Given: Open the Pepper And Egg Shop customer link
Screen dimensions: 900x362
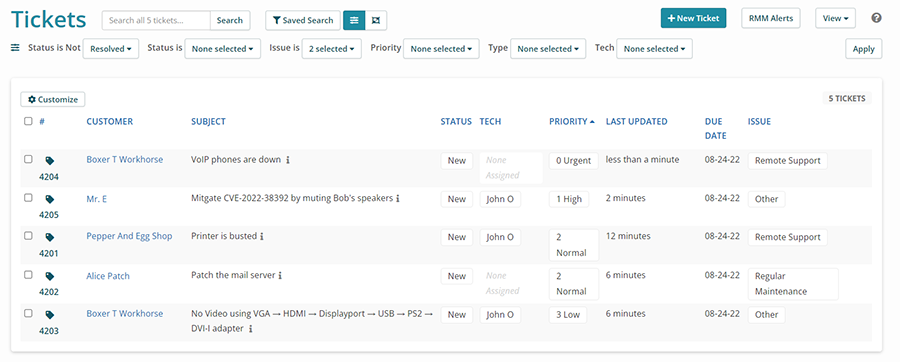Looking at the screenshot, I should pyautogui.click(x=129, y=236).
